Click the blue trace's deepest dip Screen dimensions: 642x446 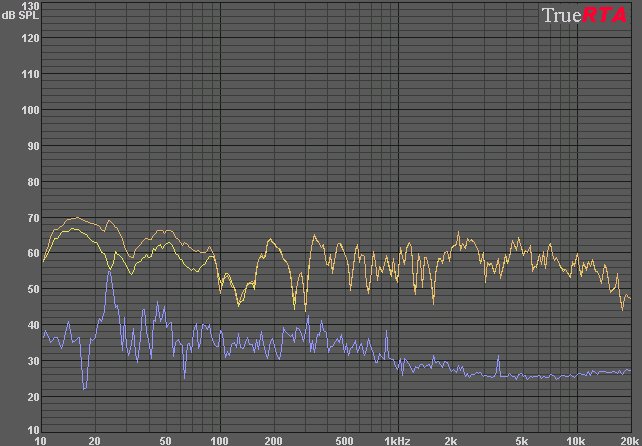tap(84, 388)
